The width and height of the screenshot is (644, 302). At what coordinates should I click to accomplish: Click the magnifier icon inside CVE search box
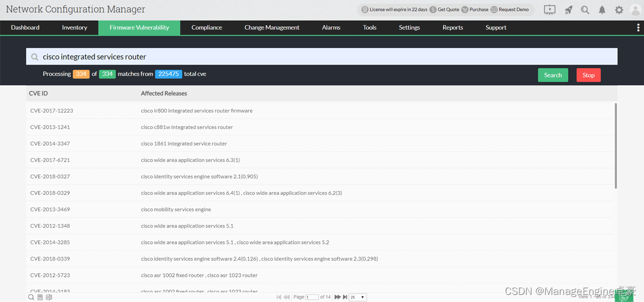(35, 57)
